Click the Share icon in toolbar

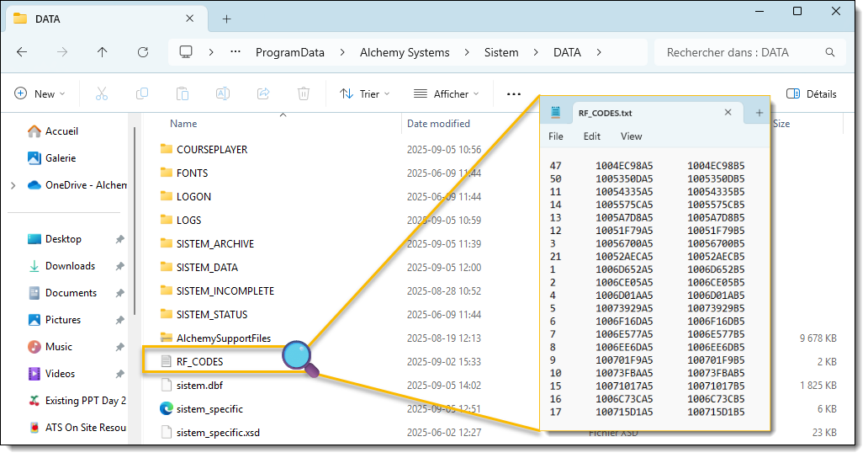pos(263,93)
